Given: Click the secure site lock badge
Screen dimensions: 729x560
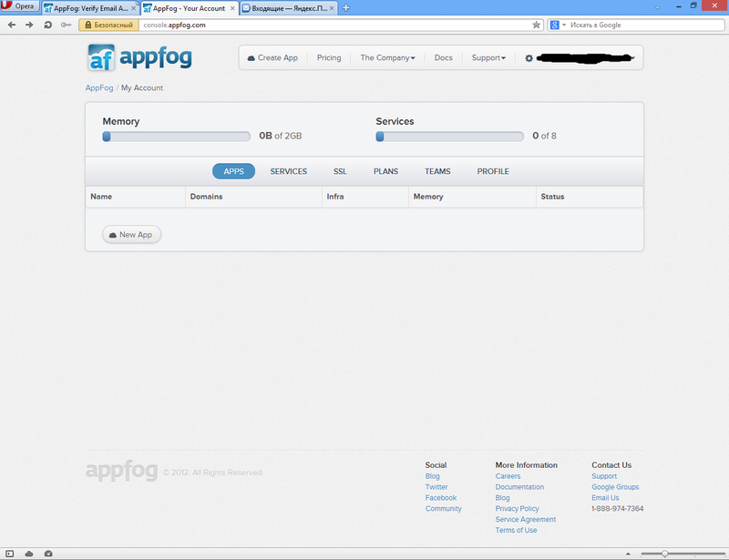Looking at the screenshot, I should pyautogui.click(x=108, y=25).
